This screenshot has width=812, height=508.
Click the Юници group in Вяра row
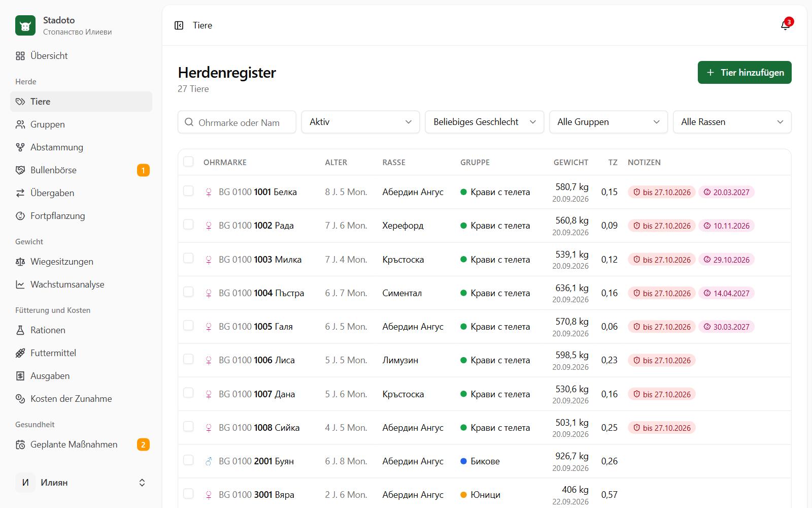[480, 495]
